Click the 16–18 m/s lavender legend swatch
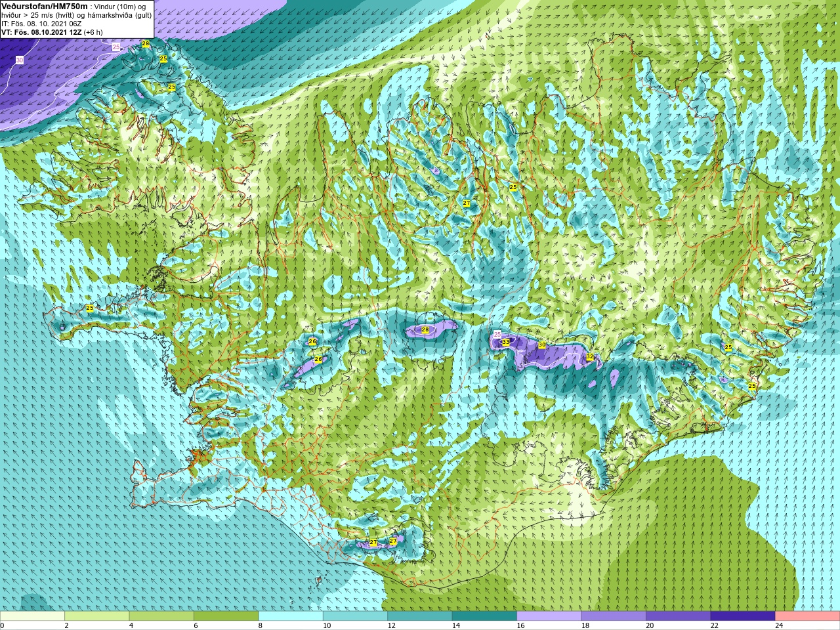 pyautogui.click(x=549, y=616)
